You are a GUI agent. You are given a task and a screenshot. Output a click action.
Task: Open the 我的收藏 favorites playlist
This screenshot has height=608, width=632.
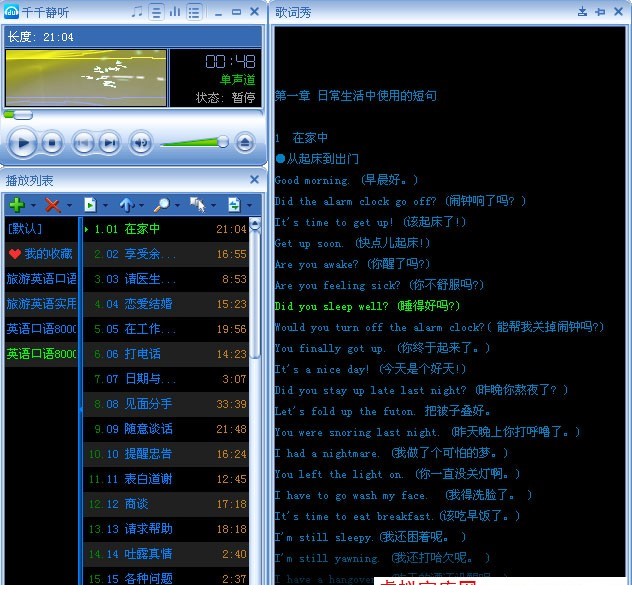click(x=42, y=254)
